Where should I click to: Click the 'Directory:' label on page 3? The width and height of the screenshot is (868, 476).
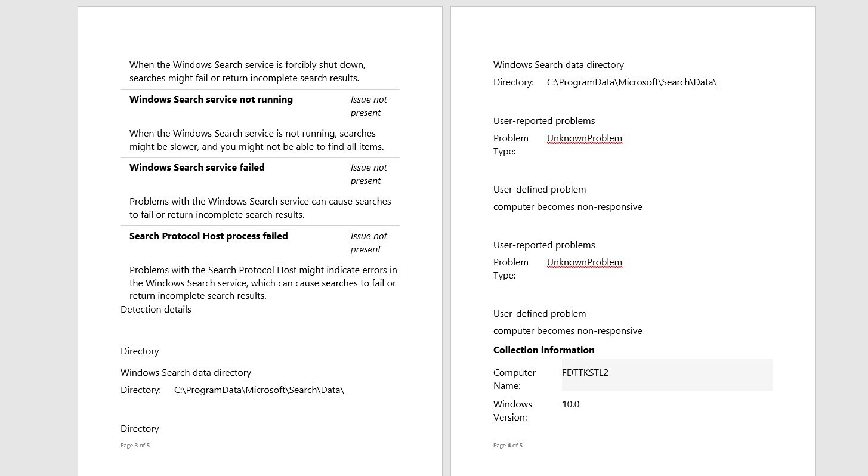141,390
